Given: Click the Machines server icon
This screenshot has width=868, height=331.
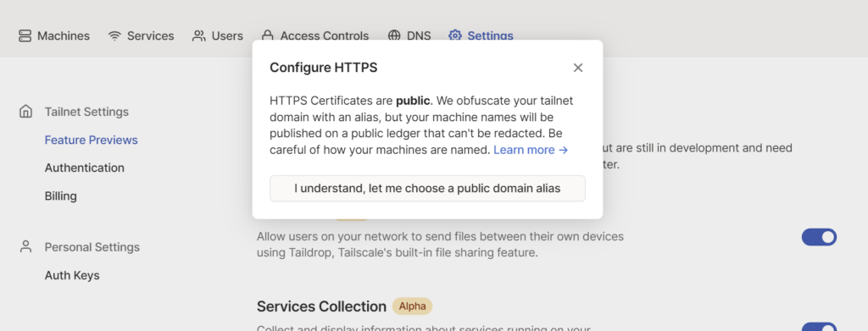Looking at the screenshot, I should pos(25,36).
